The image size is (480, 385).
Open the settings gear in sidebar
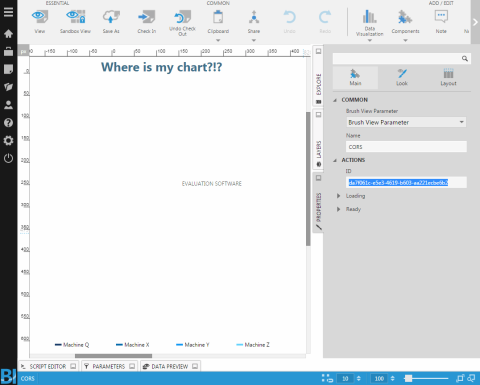pyautogui.click(x=8, y=140)
